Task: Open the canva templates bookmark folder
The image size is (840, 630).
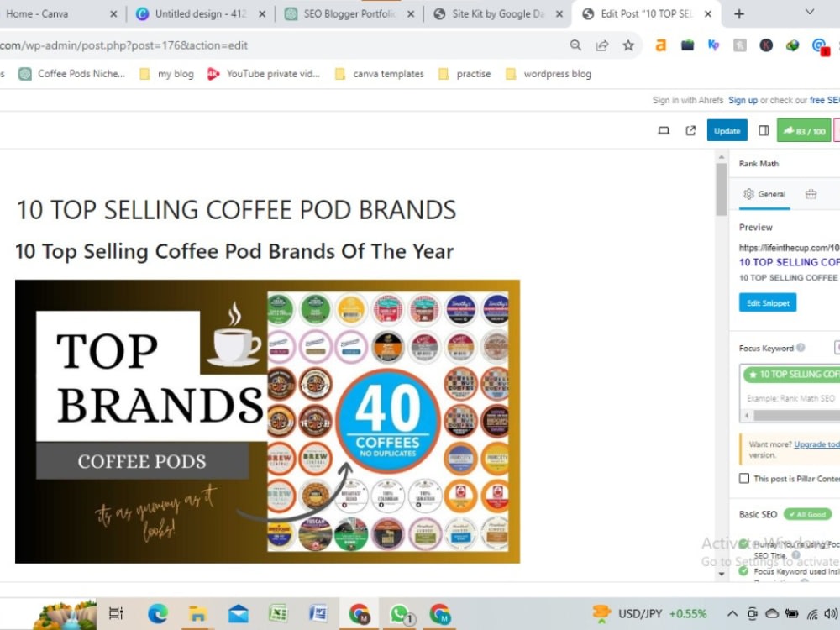Action: click(380, 74)
